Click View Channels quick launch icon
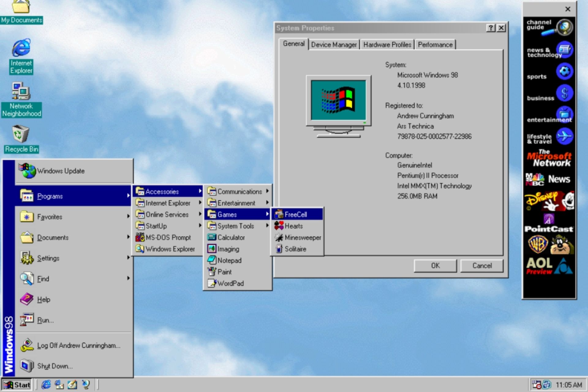Image resolution: width=588 pixels, height=392 pixels. point(86,385)
